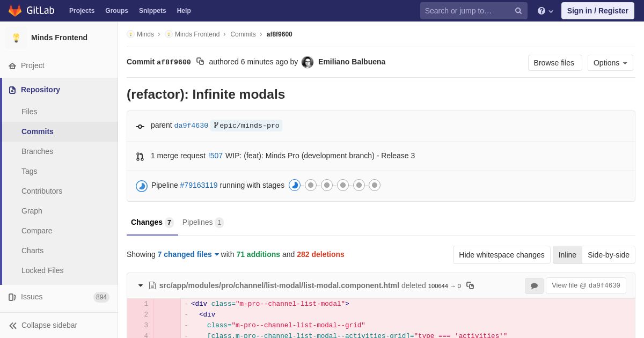Click the Commits breadcrumb
The image size is (644, 338).
pyautogui.click(x=243, y=34)
